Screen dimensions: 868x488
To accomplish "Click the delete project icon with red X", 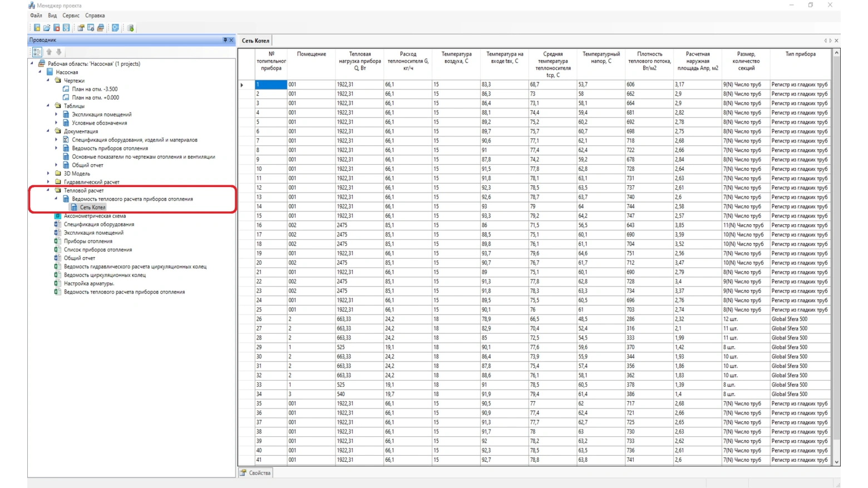I will [x=56, y=28].
